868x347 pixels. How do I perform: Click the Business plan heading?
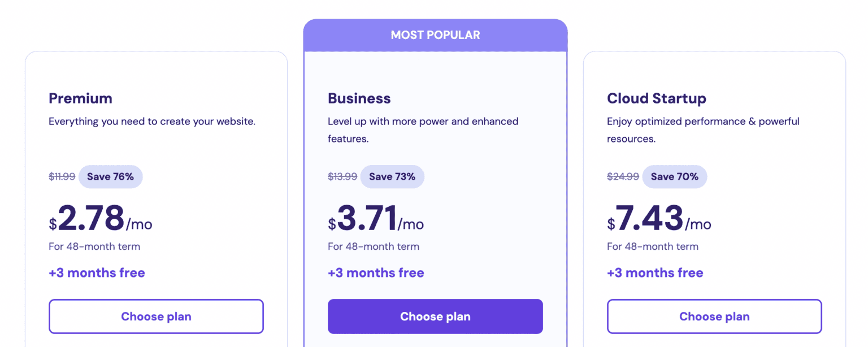(x=359, y=98)
